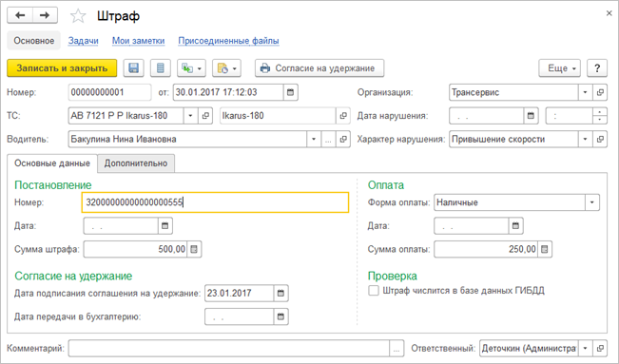Switch to the Дополнительно tab
The width and height of the screenshot is (619, 364).
(136, 163)
